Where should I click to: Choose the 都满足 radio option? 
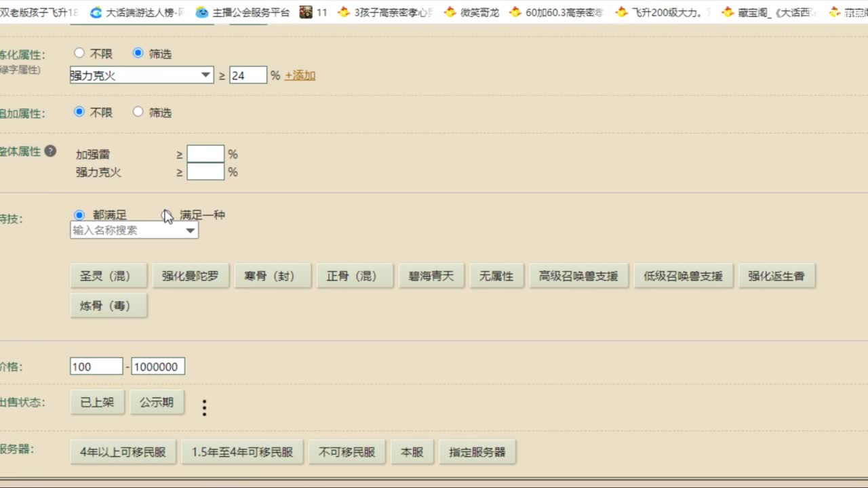(79, 215)
